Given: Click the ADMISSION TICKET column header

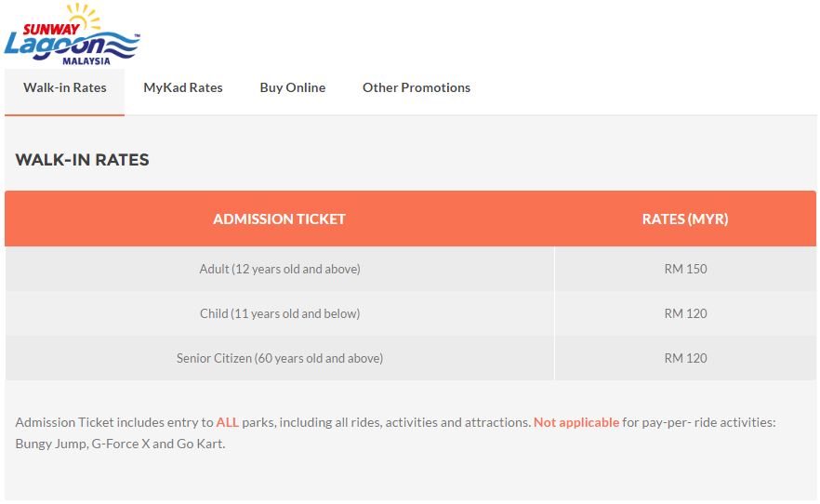Looking at the screenshot, I should coord(279,219).
